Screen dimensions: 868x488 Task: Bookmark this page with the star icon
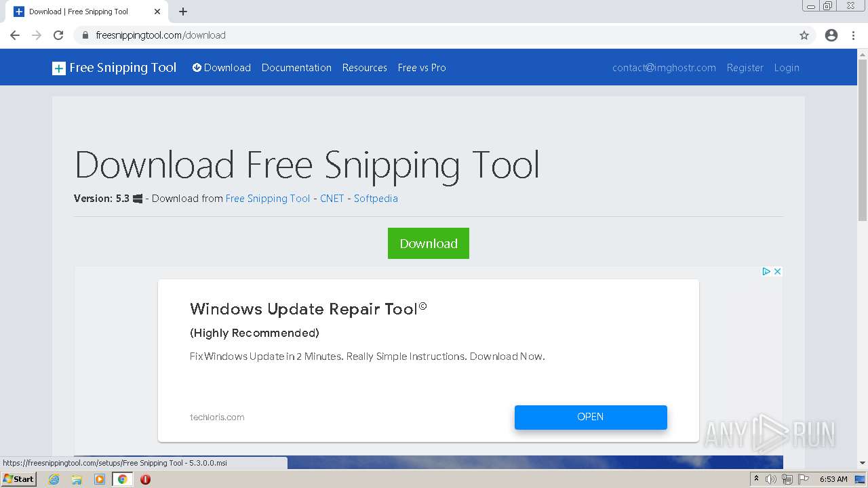pyautogui.click(x=804, y=35)
